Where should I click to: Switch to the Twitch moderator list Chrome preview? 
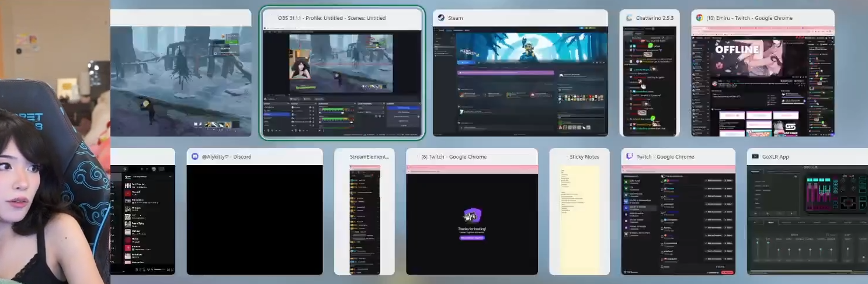(x=678, y=212)
